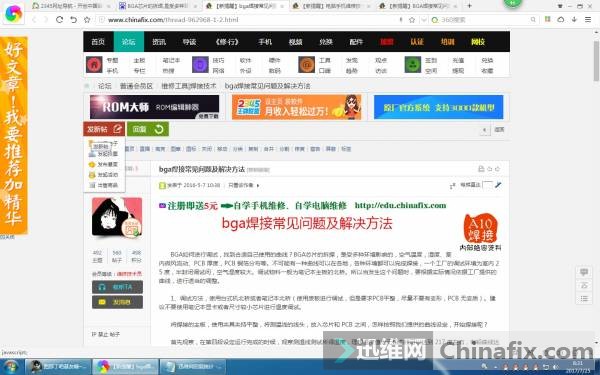This screenshot has height=375, width=600.
Task: Click the dark follow-TA button
Action: coord(117,287)
